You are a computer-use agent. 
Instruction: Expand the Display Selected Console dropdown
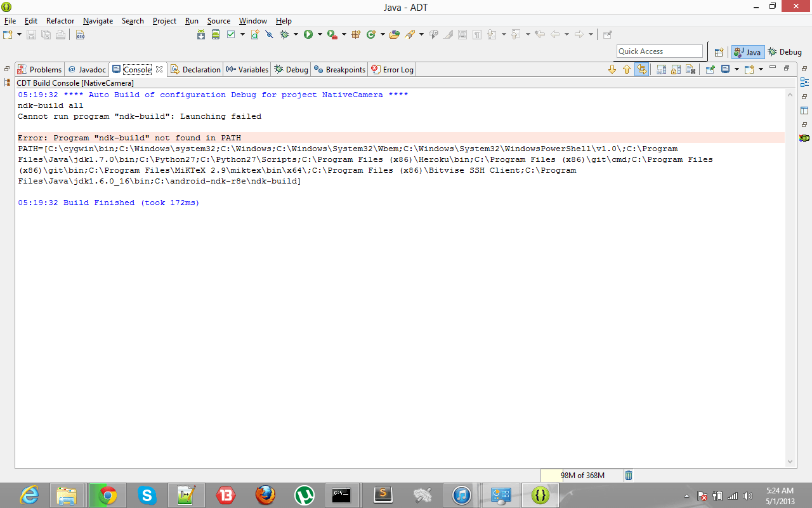point(737,69)
